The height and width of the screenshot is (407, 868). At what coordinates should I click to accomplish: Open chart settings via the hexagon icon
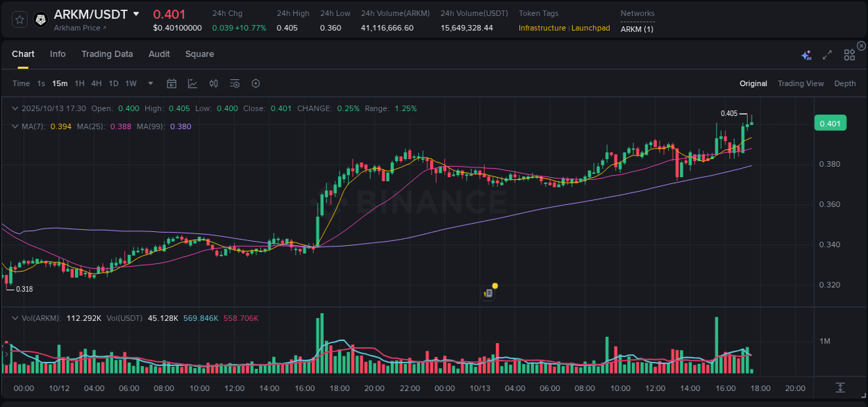[256, 83]
